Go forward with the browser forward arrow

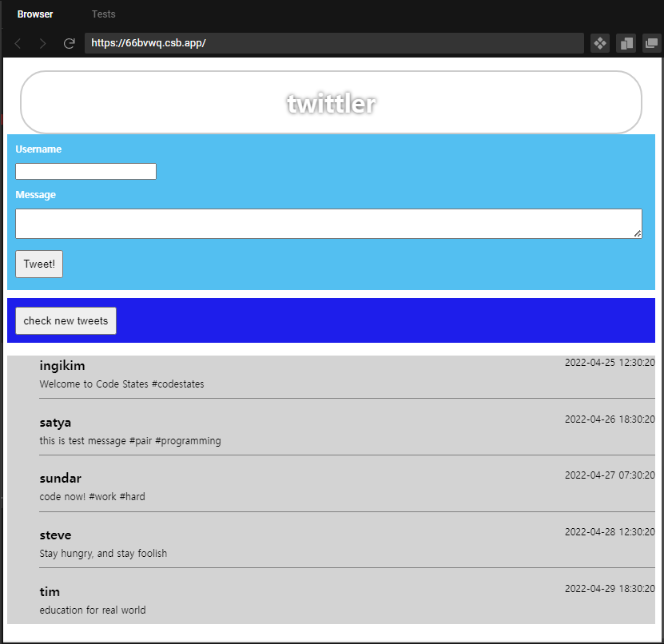coord(42,43)
